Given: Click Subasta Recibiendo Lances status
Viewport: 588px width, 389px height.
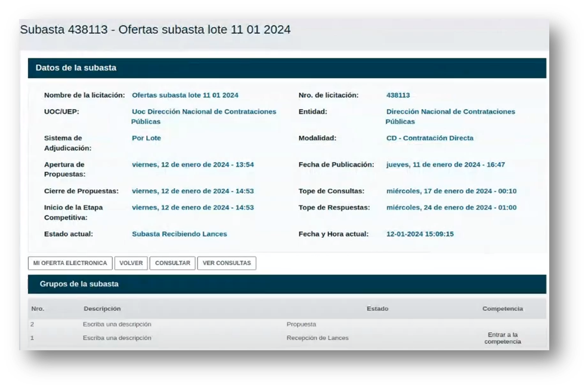Looking at the screenshot, I should [x=180, y=234].
